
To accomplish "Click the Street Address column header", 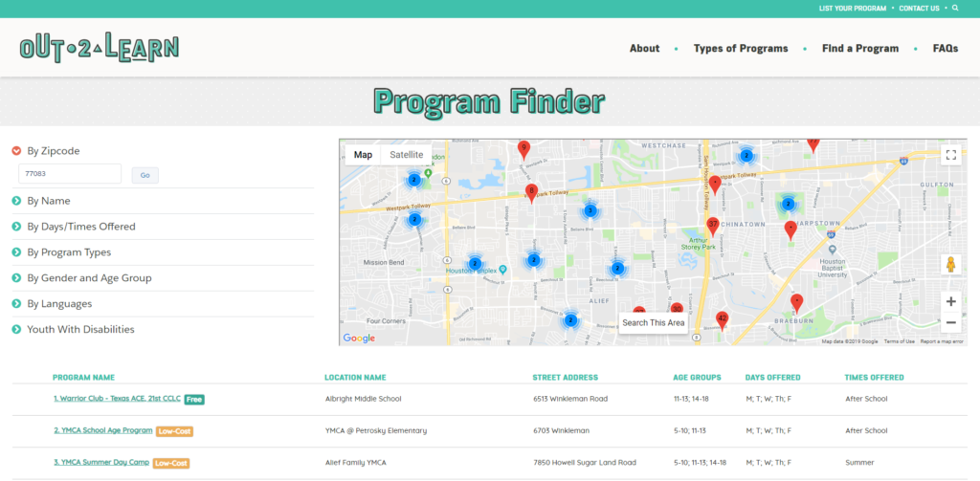I will pos(565,378).
